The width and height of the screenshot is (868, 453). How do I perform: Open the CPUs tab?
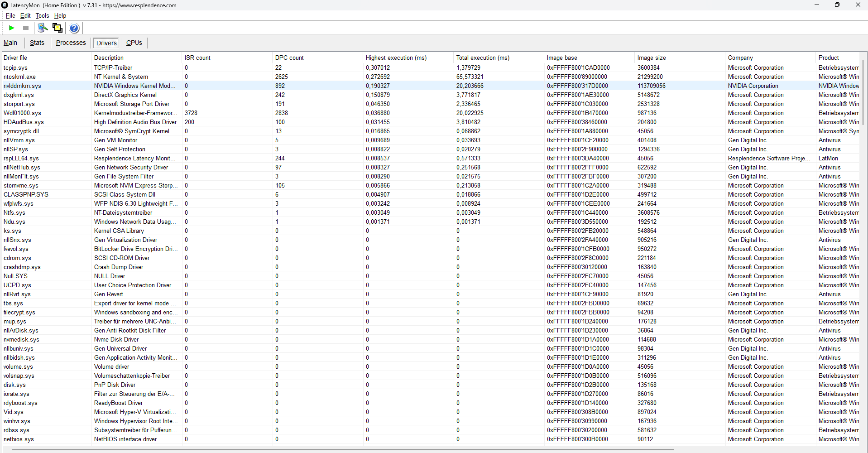click(134, 43)
